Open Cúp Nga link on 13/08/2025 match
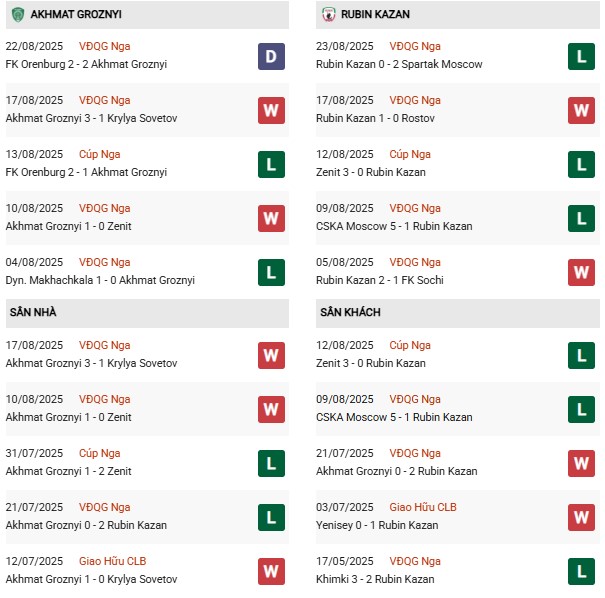 [100, 154]
